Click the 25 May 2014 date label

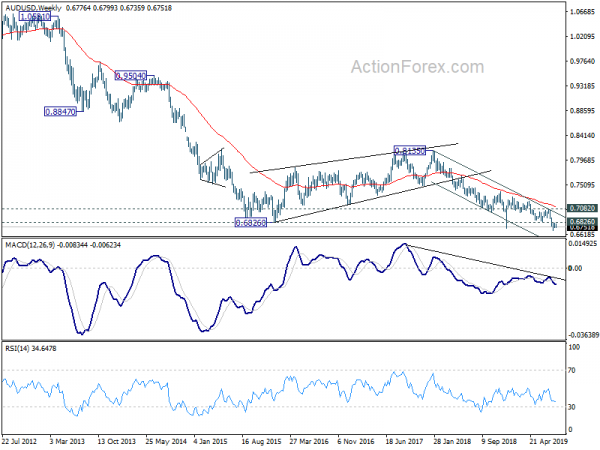(165, 441)
